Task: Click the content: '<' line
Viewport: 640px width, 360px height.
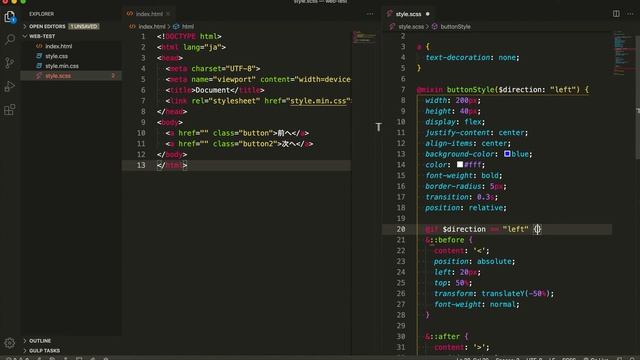Action: [x=461, y=251]
